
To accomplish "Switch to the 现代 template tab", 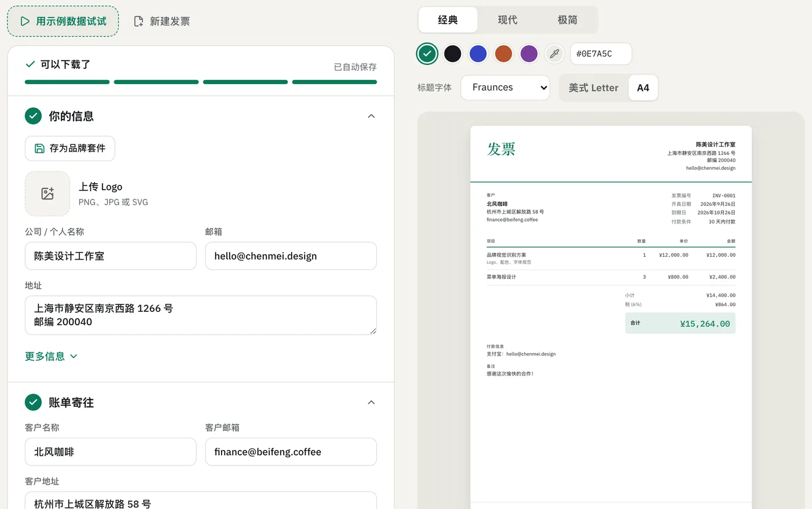I will click(507, 20).
